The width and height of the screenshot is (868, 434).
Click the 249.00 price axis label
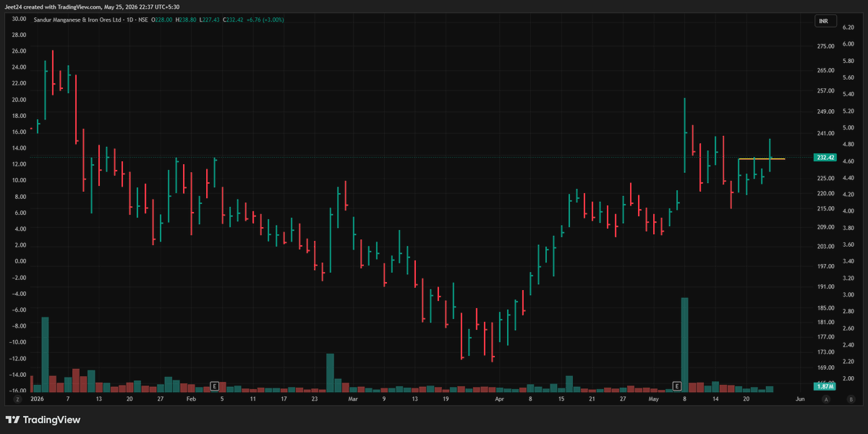coord(825,112)
